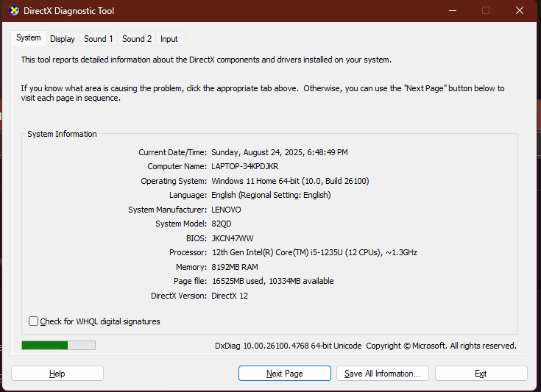The image size is (541, 392).
Task: Click memory value 8192MB RAM
Action: point(235,267)
